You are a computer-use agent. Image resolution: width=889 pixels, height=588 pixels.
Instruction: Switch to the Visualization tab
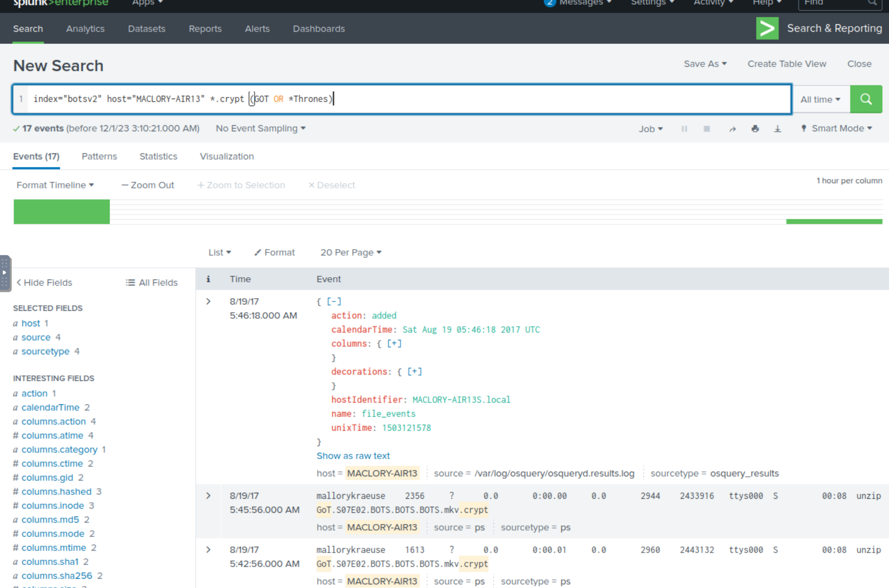pyautogui.click(x=227, y=157)
